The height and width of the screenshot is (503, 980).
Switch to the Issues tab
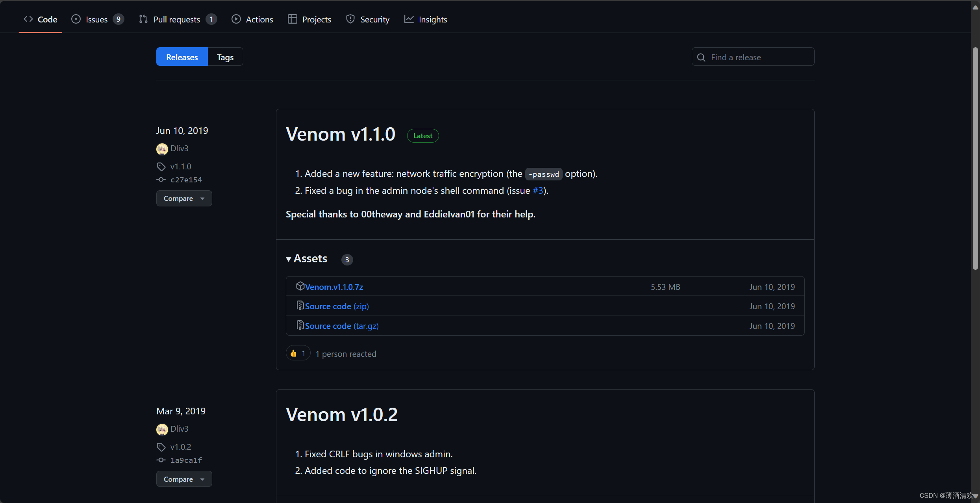96,19
